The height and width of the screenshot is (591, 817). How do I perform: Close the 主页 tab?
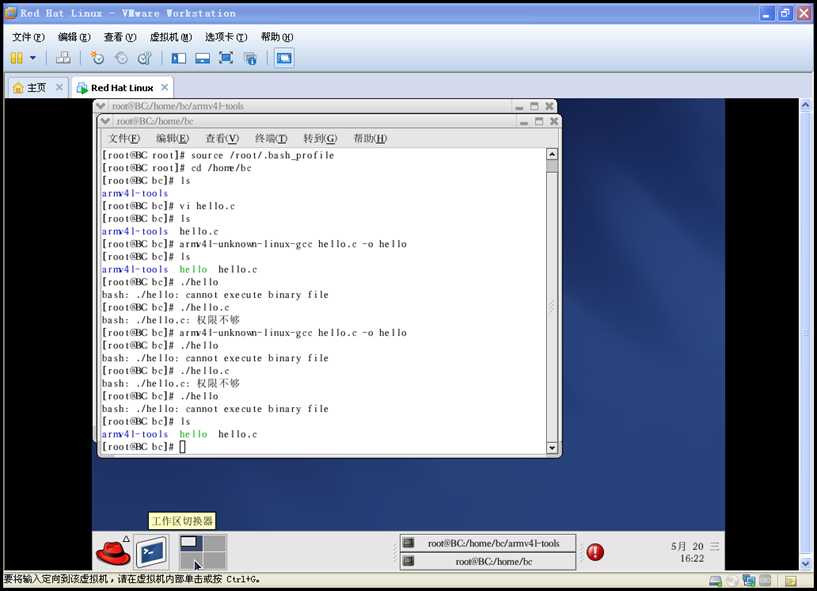coord(59,87)
